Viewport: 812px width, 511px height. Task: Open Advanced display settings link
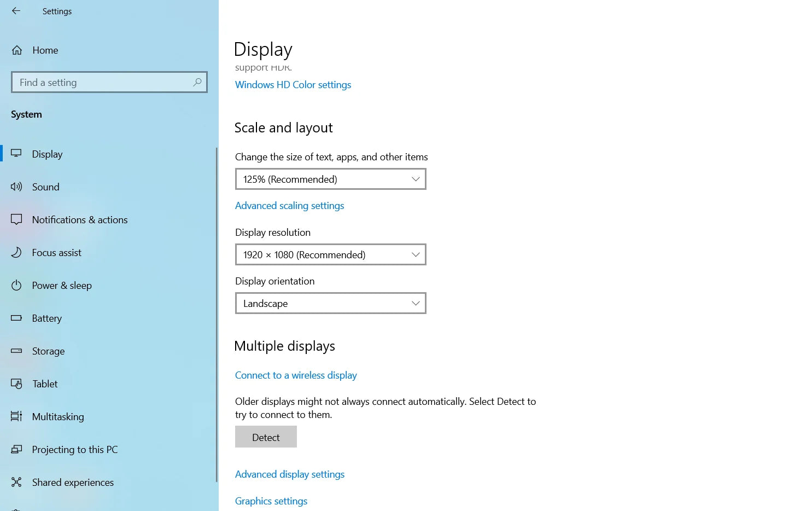tap(290, 474)
